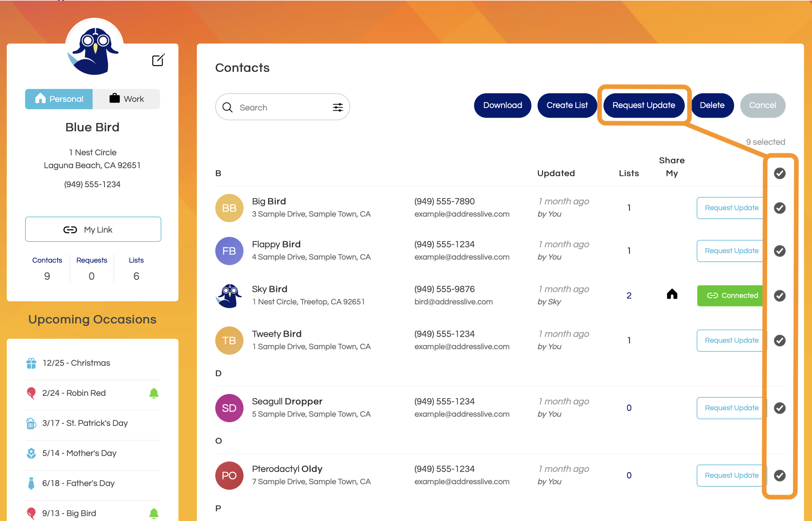Click the edit profile pencil icon

click(158, 60)
